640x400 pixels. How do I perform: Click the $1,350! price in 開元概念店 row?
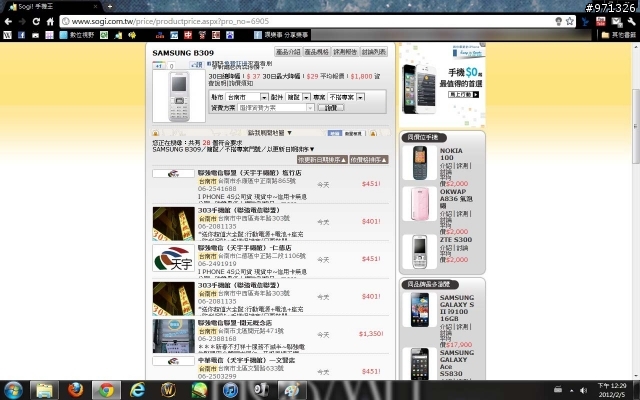coord(371,334)
